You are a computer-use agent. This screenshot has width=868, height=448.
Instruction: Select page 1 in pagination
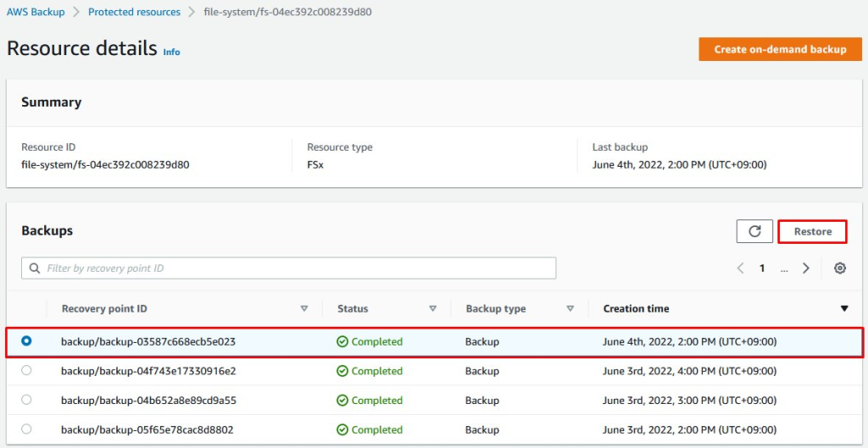(762, 268)
